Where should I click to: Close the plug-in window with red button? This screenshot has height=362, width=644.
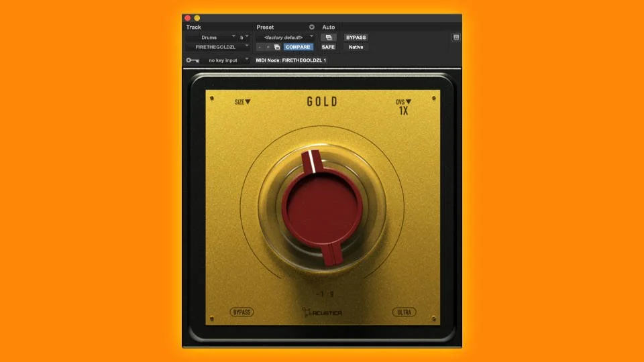coord(188,18)
